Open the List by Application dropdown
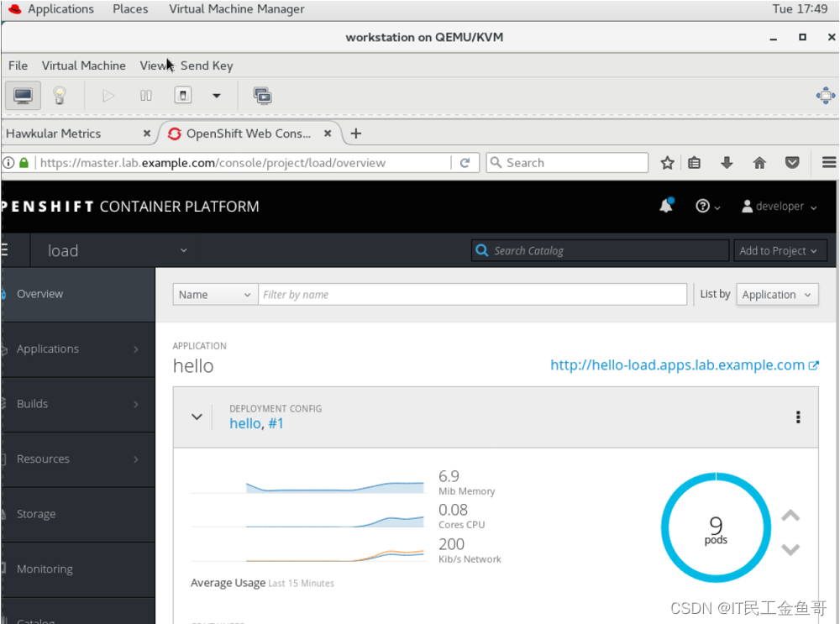The image size is (840, 624). coord(777,295)
